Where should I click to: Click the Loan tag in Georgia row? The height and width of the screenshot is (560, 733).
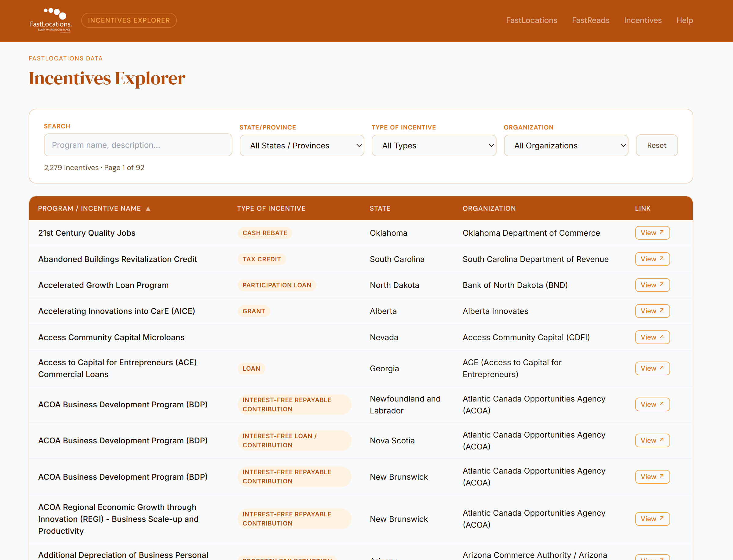[251, 368]
